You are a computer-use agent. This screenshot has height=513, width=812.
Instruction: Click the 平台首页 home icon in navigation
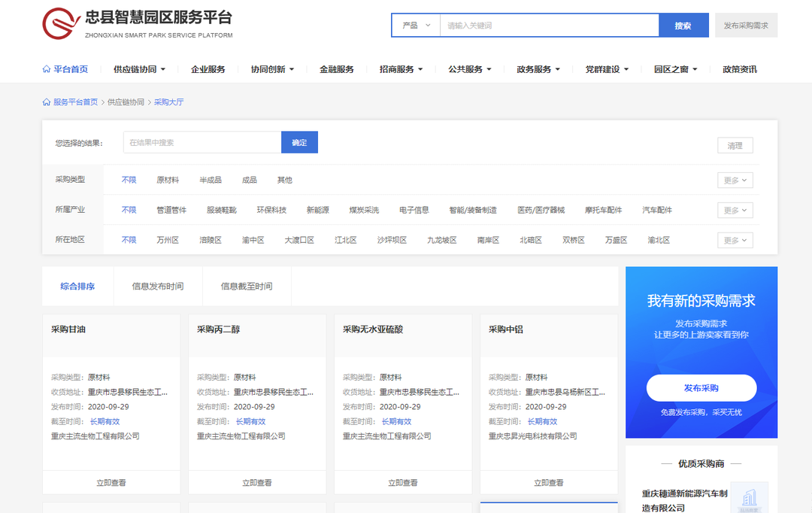click(47, 69)
